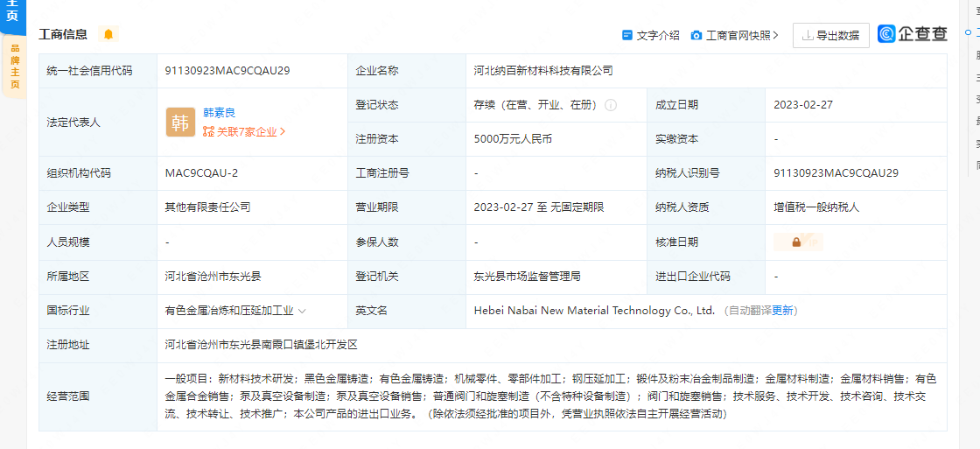The width and height of the screenshot is (980, 449).
Task: Open 关联7家企业 related companies link
Action: [244, 132]
